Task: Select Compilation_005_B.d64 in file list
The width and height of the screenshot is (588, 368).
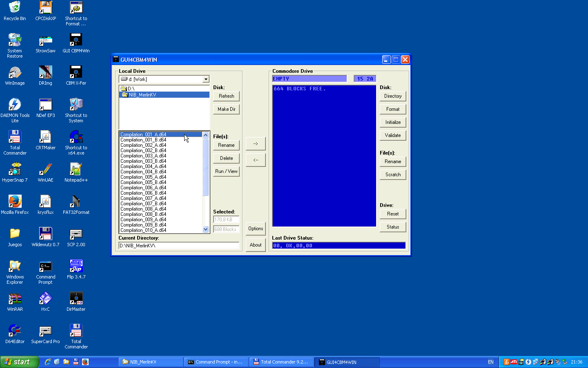Action: [161, 182]
